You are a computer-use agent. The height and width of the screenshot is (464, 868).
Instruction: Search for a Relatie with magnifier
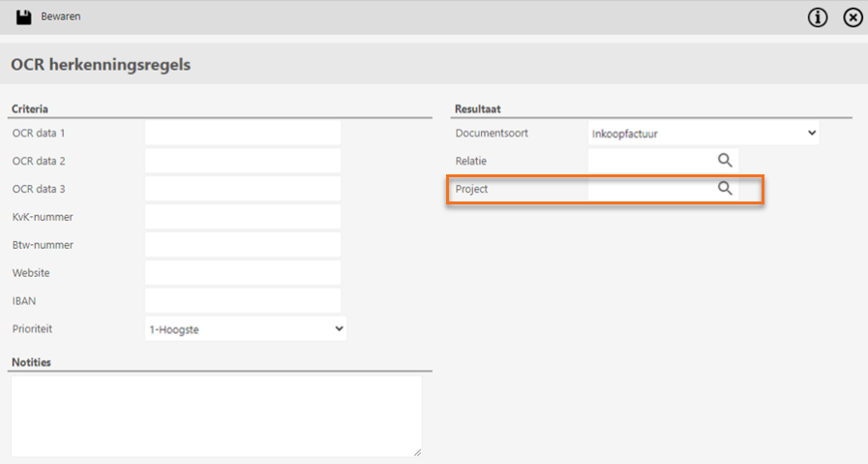(x=725, y=160)
